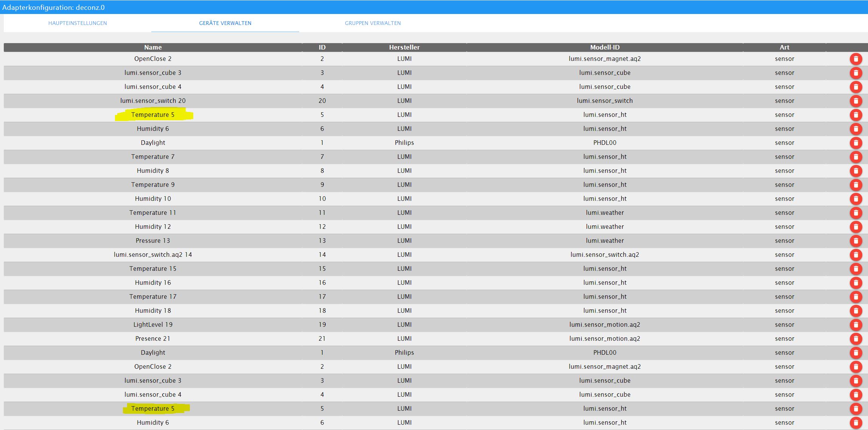The width and height of the screenshot is (868, 430).
Task: Click the Temperature 17 name cell
Action: (x=153, y=296)
